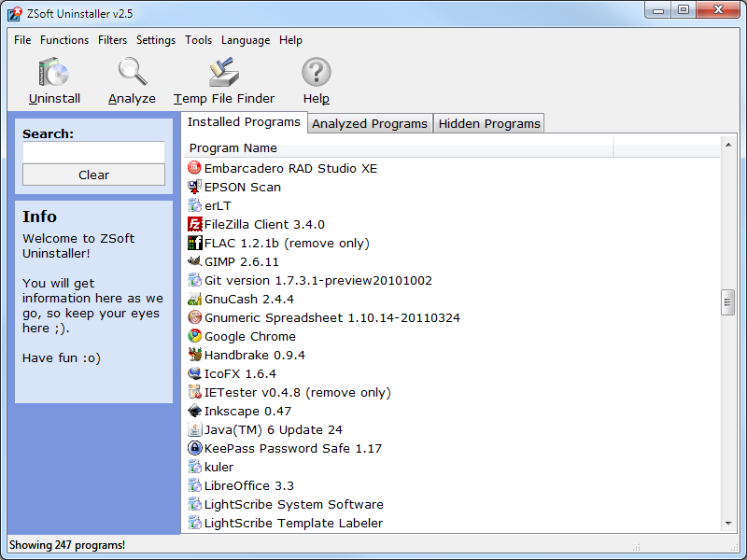This screenshot has width=747, height=560.
Task: Click the program list scrollbar thumb
Action: click(x=728, y=302)
